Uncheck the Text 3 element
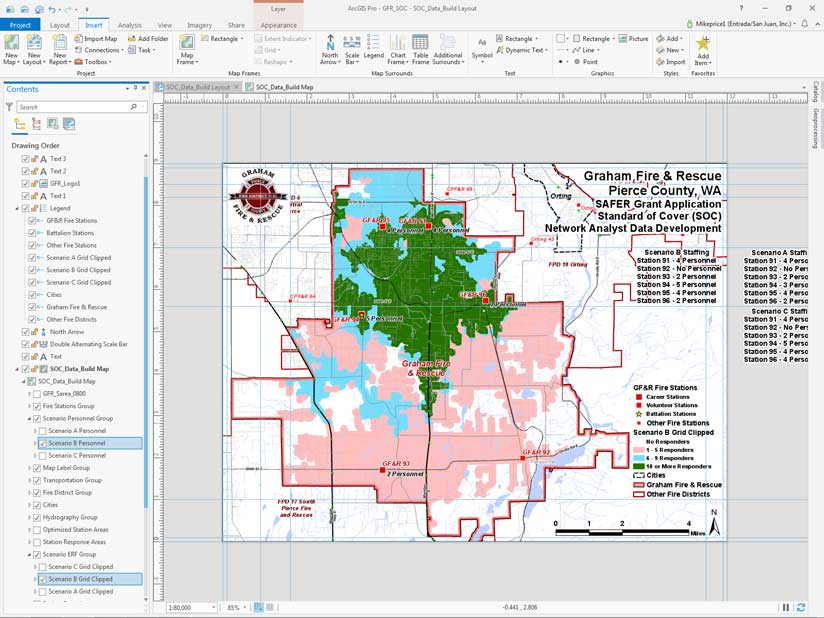 click(x=25, y=159)
